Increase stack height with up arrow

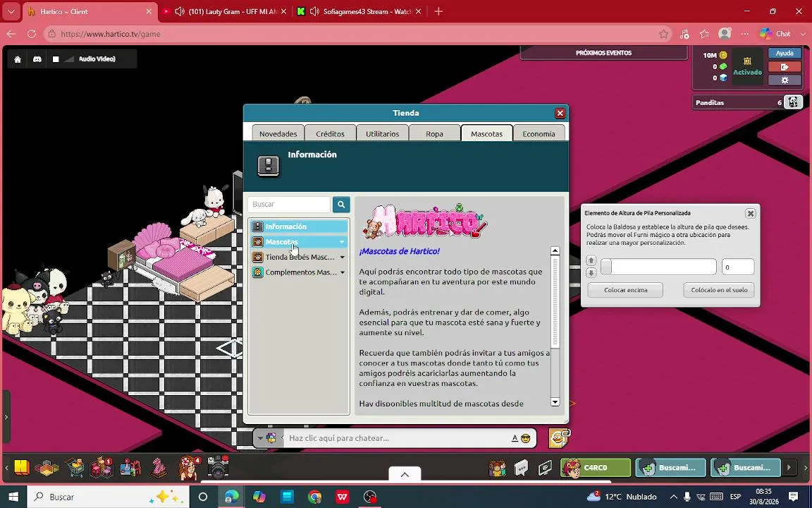591,261
